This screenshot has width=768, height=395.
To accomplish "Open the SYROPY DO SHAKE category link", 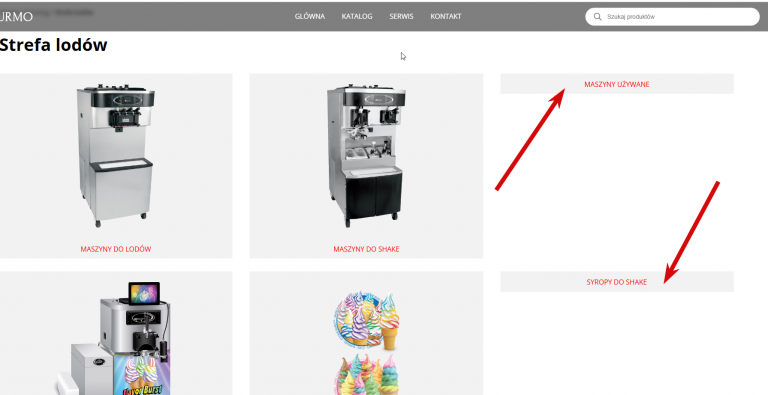I will point(617,282).
